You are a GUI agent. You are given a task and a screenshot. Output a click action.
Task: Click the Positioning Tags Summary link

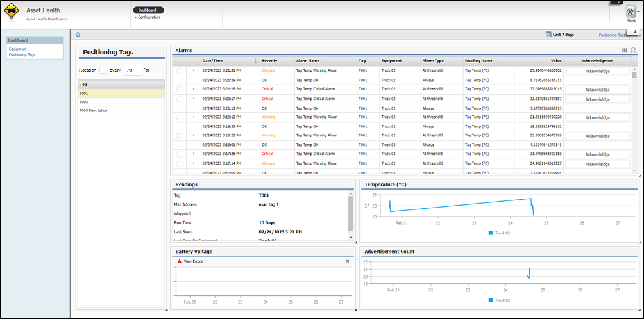pos(619,35)
